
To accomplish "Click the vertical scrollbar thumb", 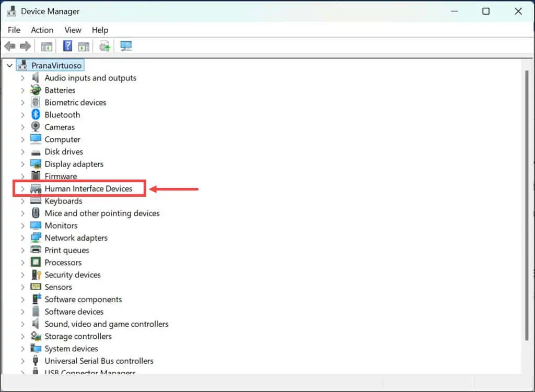I will coord(527,205).
